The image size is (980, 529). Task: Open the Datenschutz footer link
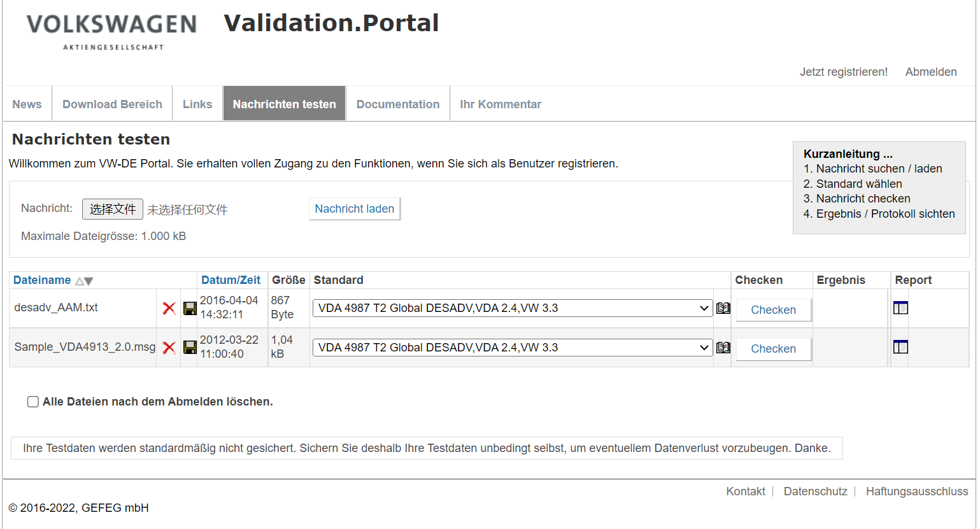816,491
